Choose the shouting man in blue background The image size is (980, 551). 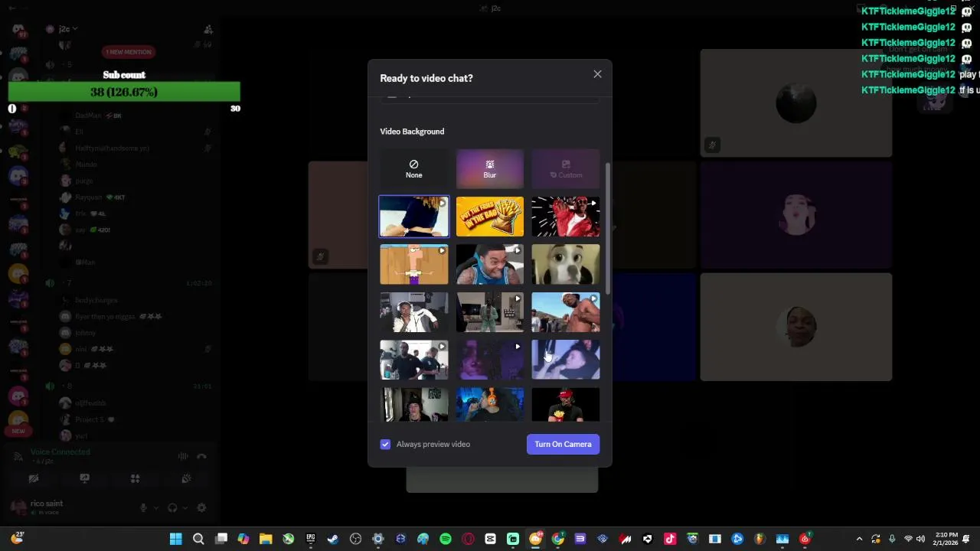(x=490, y=264)
